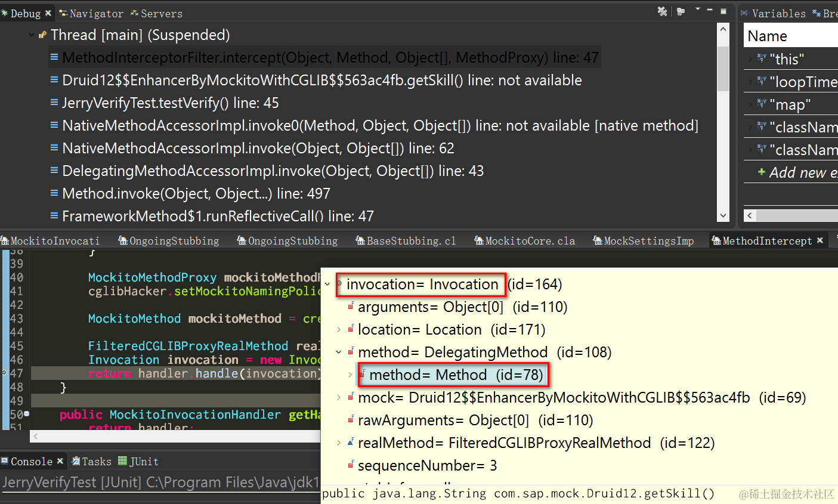Select FrameworkMethod$1.runReflectiveCall() frame

pyautogui.click(x=218, y=217)
